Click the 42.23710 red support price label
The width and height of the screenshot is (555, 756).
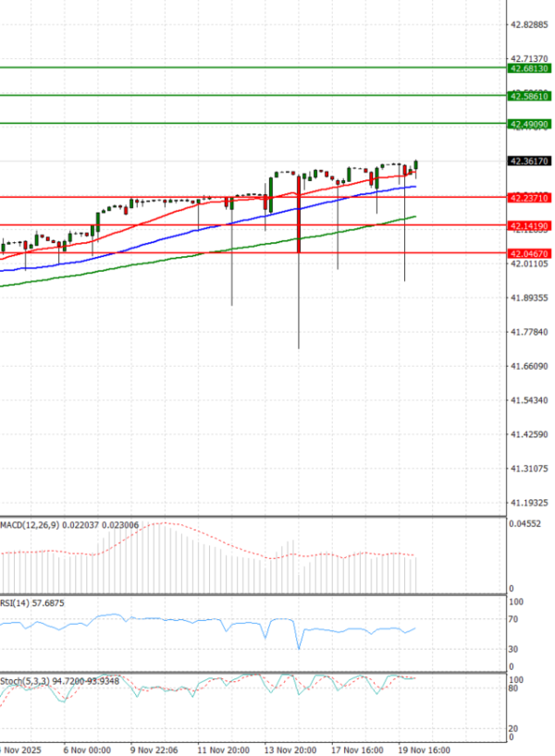click(x=529, y=198)
